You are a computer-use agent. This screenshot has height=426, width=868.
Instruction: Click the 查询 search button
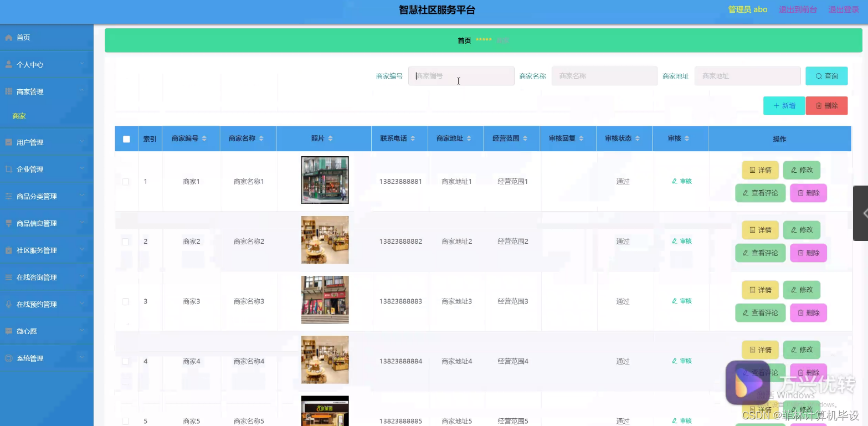[x=826, y=76]
